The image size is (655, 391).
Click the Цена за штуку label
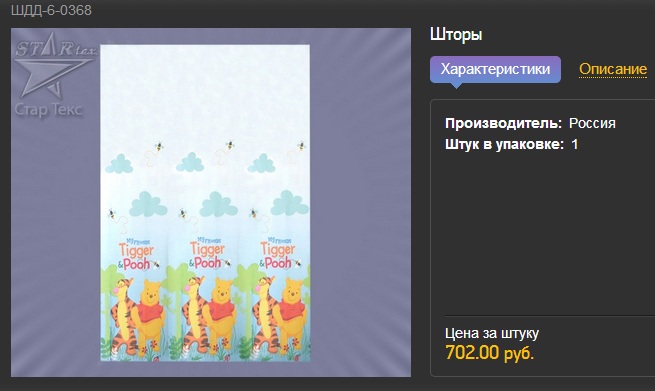[x=492, y=333]
